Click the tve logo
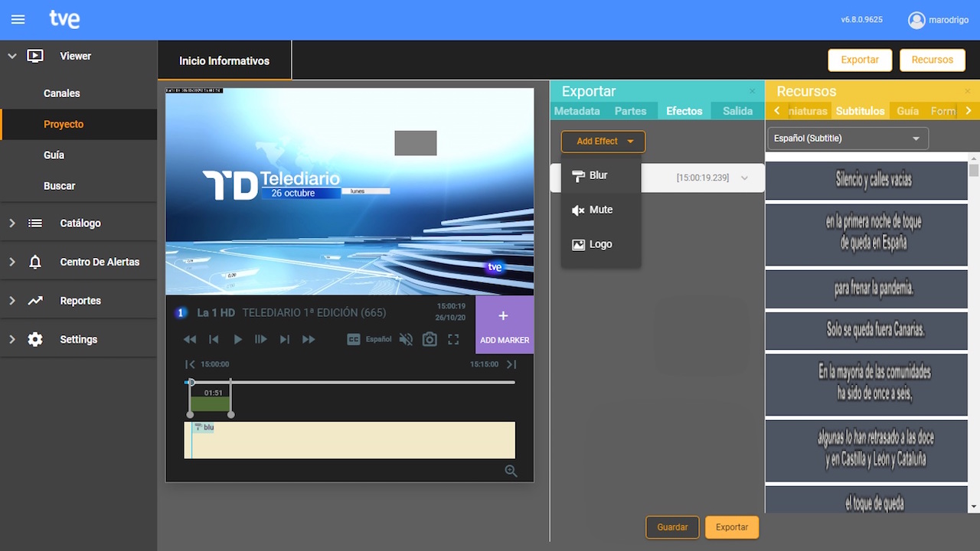This screenshot has width=980, height=551. [64, 19]
